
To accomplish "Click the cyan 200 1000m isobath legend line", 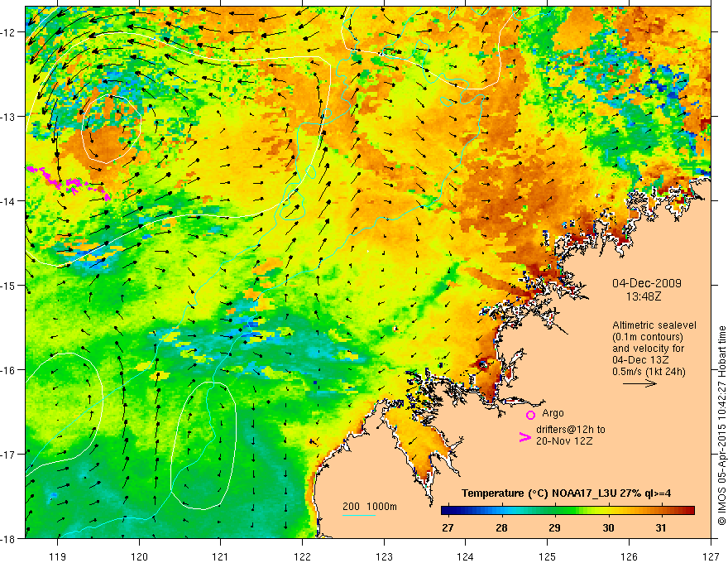I will pyautogui.click(x=359, y=515).
